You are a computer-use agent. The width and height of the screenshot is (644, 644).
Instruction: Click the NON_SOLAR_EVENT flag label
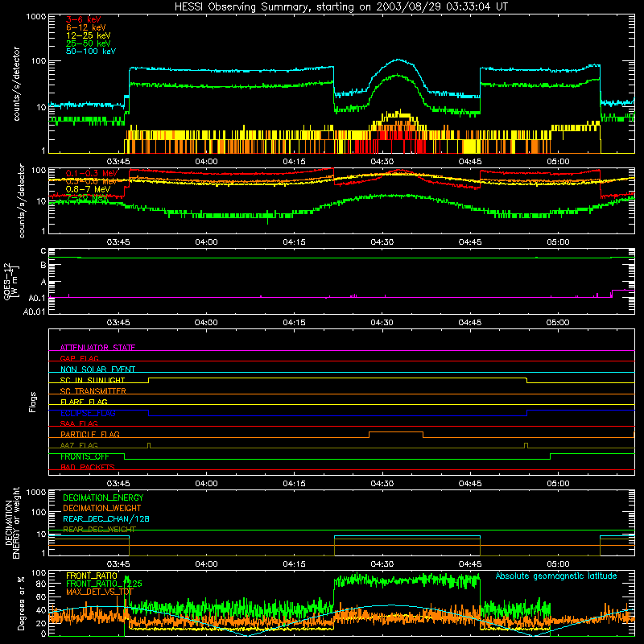[97, 369]
